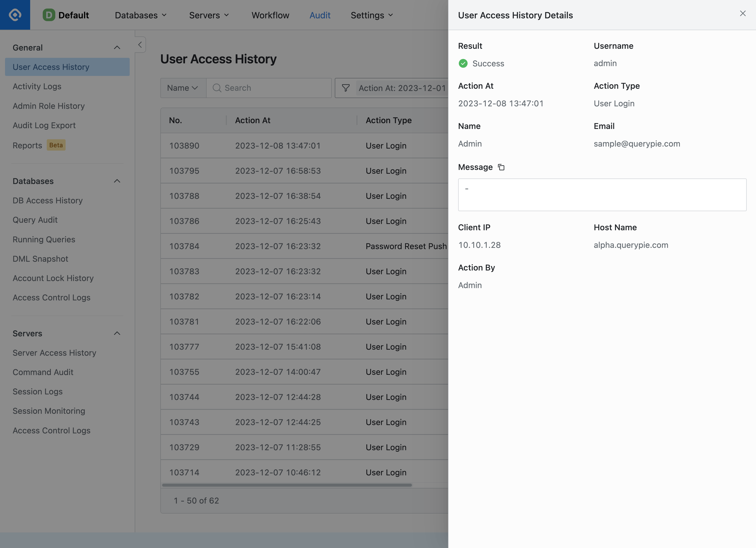Open Command Audit
The height and width of the screenshot is (548, 756).
click(43, 372)
